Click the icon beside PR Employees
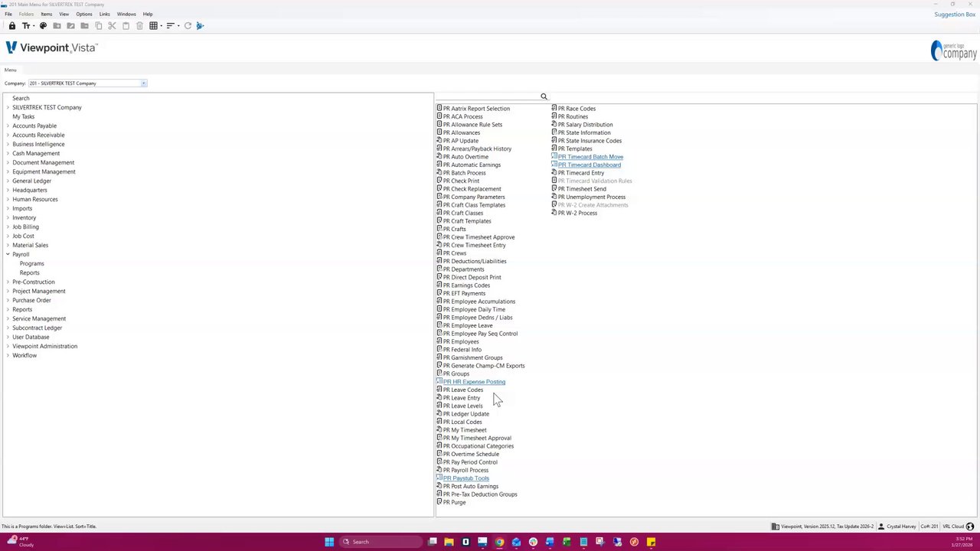The height and width of the screenshot is (551, 980). (x=439, y=341)
